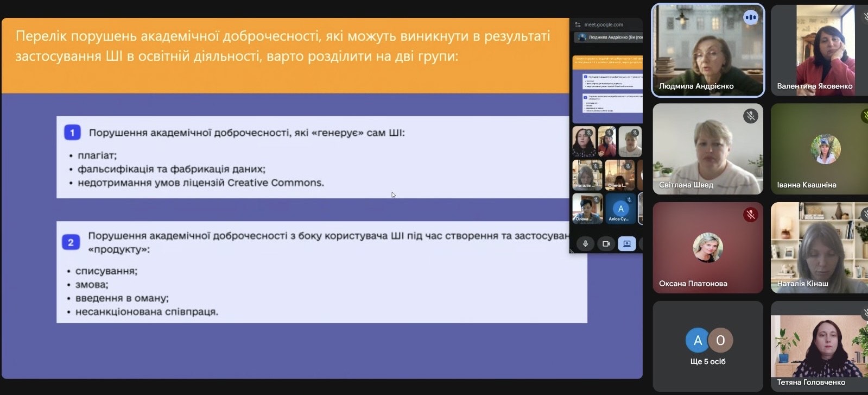Click the site info icon beside meet.google.com
The image size is (868, 395).
[578, 24]
